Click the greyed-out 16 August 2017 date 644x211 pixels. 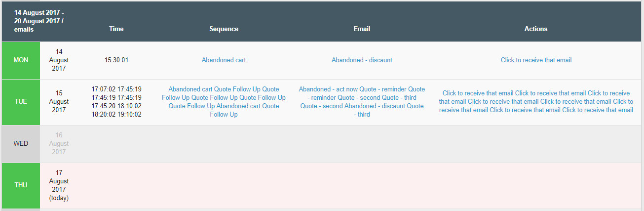[x=59, y=144]
